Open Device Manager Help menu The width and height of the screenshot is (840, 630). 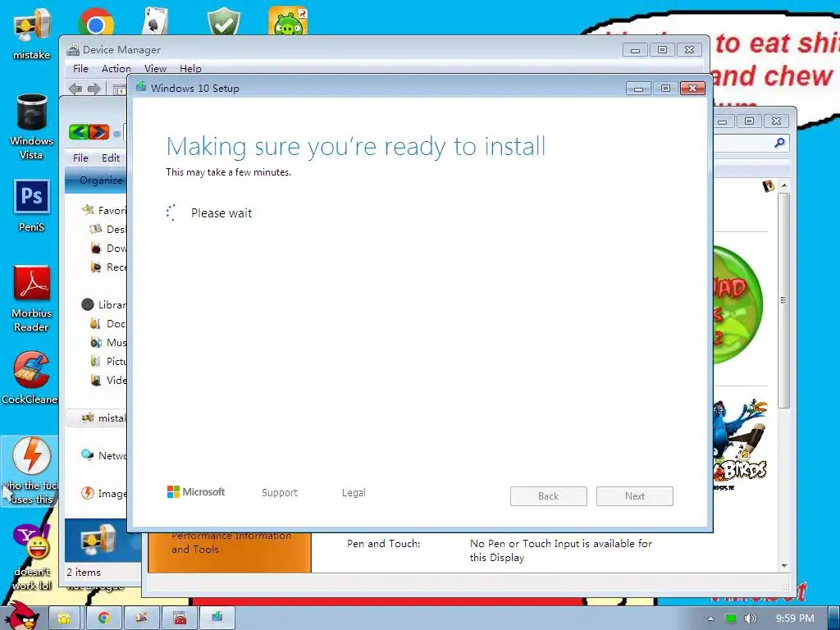[190, 69]
